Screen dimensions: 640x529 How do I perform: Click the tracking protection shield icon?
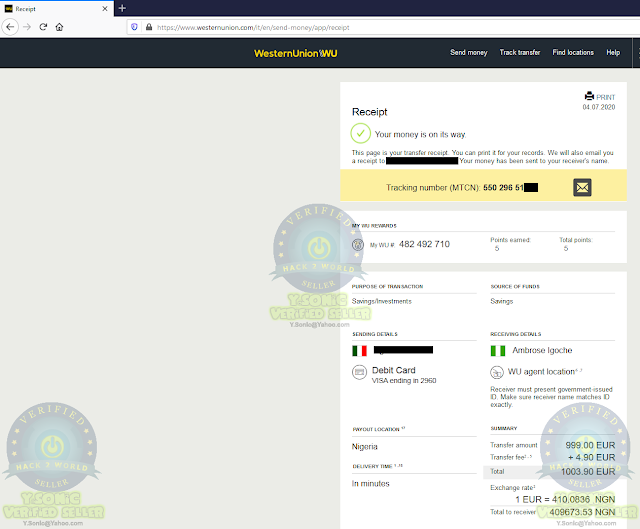[134, 27]
